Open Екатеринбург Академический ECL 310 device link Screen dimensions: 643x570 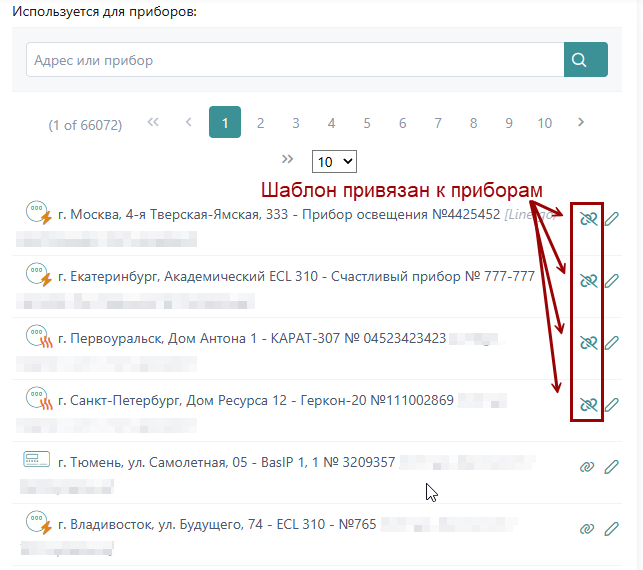296,277
